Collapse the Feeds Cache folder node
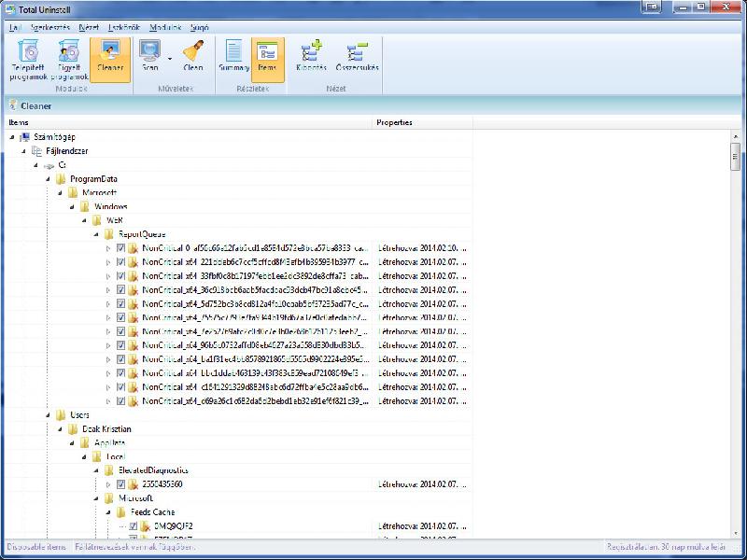 [109, 512]
